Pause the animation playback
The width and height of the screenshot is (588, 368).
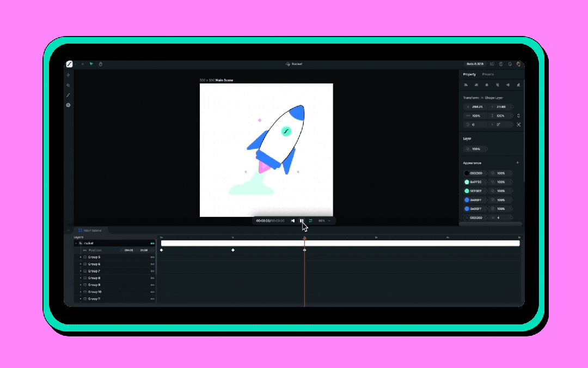[302, 221]
